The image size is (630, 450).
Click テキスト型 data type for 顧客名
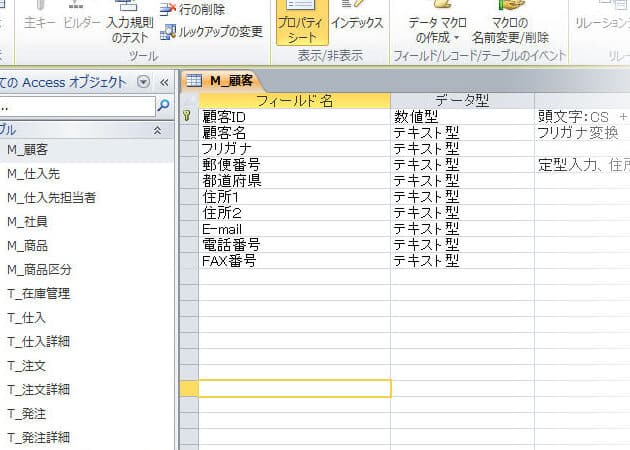tap(462, 133)
